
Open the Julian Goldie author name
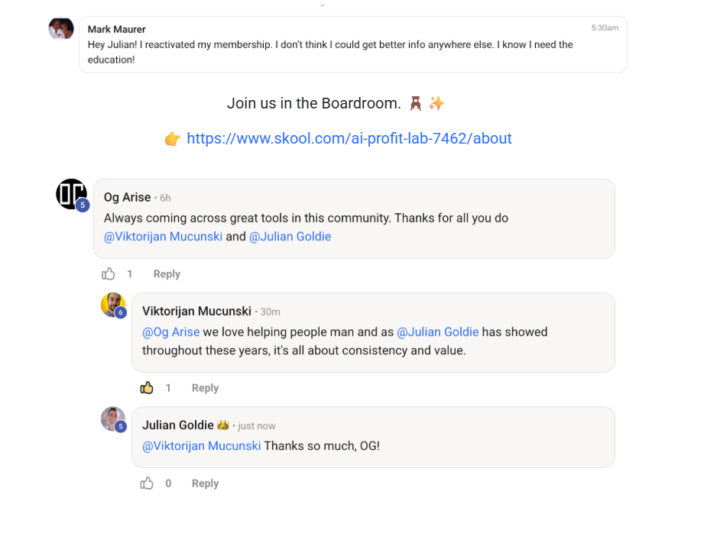pos(178,426)
